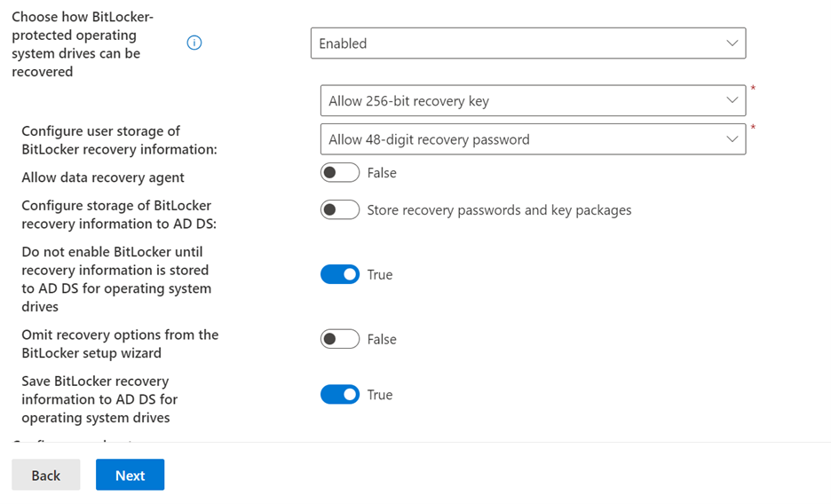Open the Enabled dropdown text field
831x504 pixels.
point(515,43)
